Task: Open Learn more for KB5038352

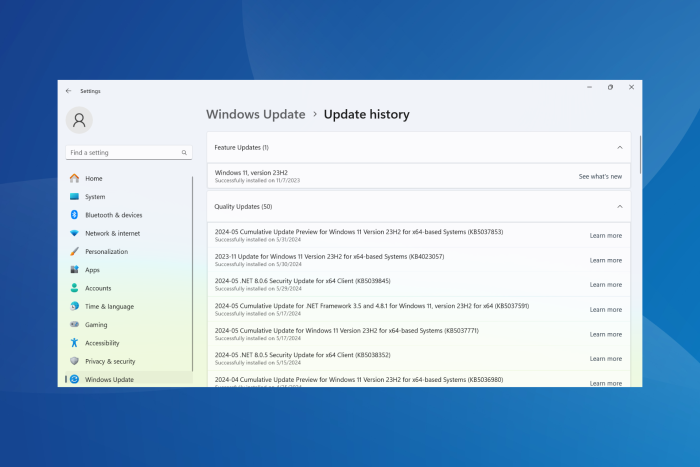Action: (x=605, y=359)
